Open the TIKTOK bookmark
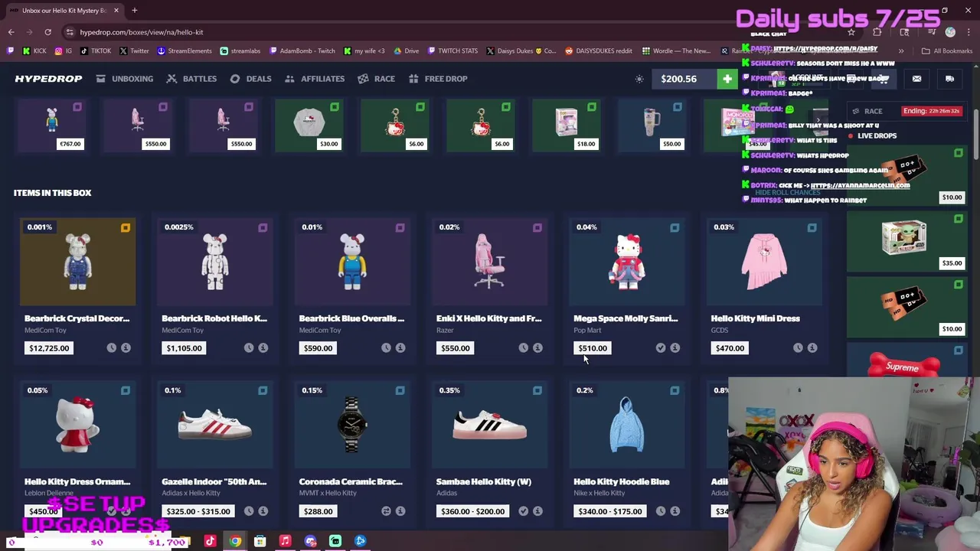The height and width of the screenshot is (551, 980). tap(95, 51)
